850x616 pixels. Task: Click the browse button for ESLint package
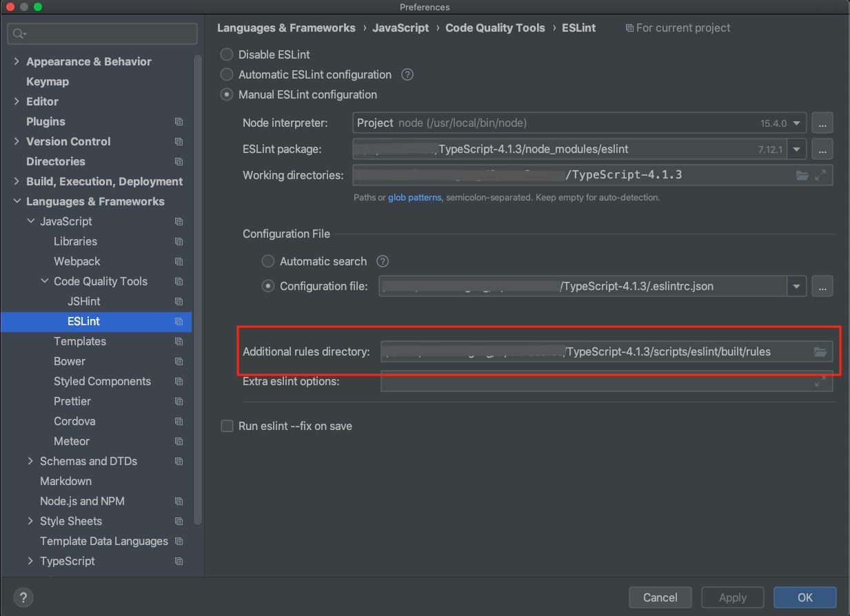point(822,149)
